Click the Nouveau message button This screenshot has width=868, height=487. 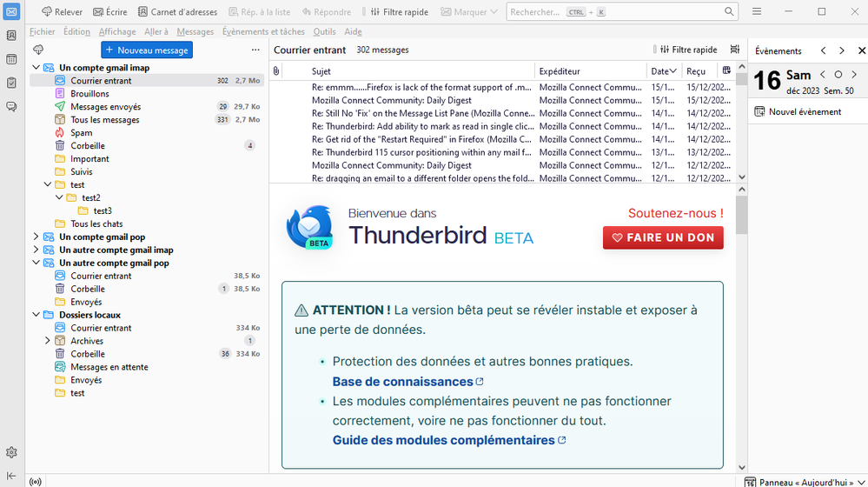tap(147, 50)
